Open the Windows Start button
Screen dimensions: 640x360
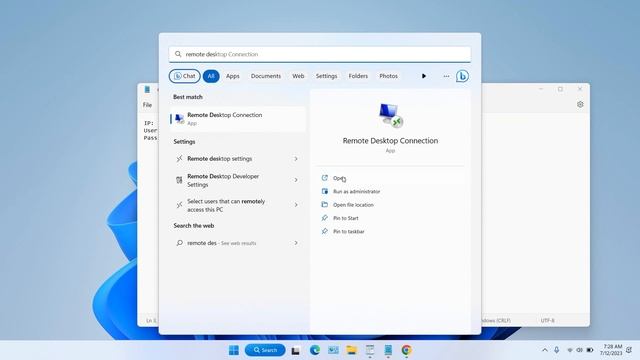click(234, 350)
